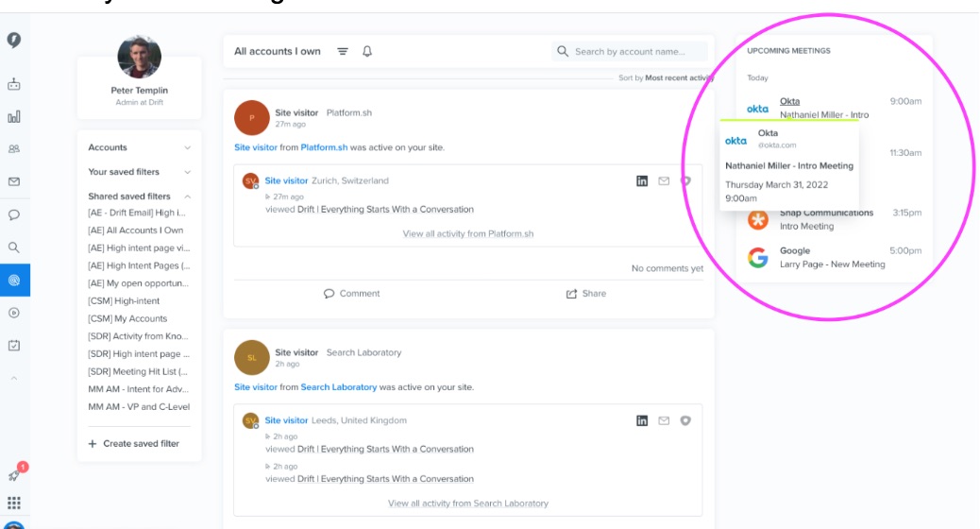The width and height of the screenshot is (980, 529).
Task: Expand the 27m ago activity triangle
Action: 268,196
